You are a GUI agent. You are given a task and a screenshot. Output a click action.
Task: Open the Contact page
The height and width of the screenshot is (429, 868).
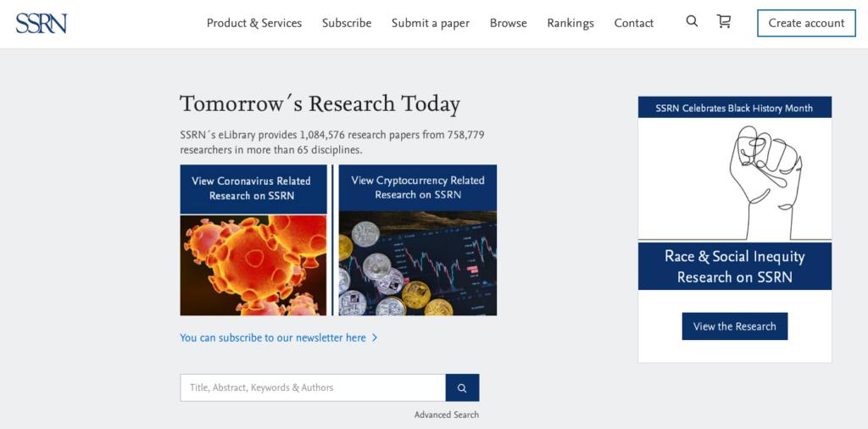(634, 23)
